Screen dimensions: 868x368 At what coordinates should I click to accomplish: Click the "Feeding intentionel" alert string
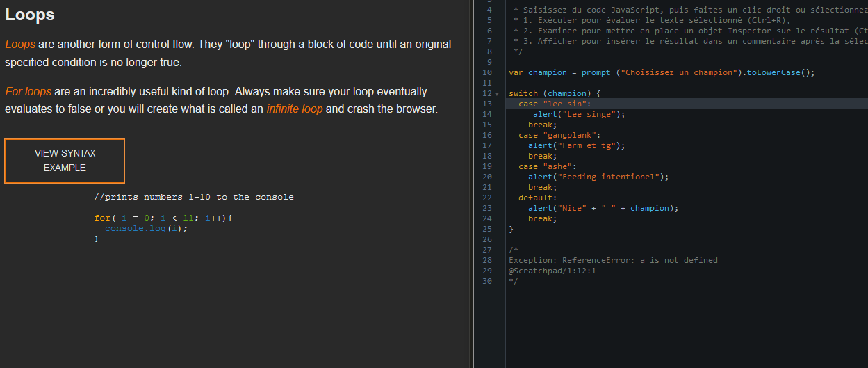[611, 177]
